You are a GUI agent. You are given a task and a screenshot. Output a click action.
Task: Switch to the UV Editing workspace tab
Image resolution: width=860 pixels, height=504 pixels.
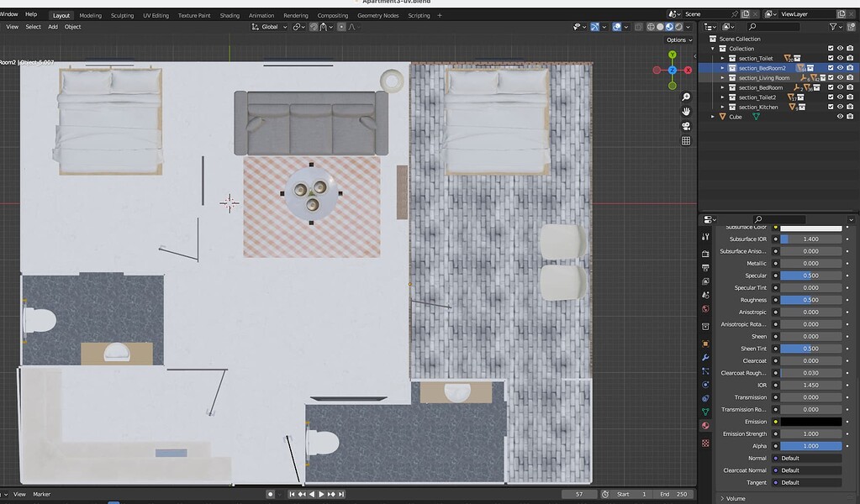pos(156,14)
